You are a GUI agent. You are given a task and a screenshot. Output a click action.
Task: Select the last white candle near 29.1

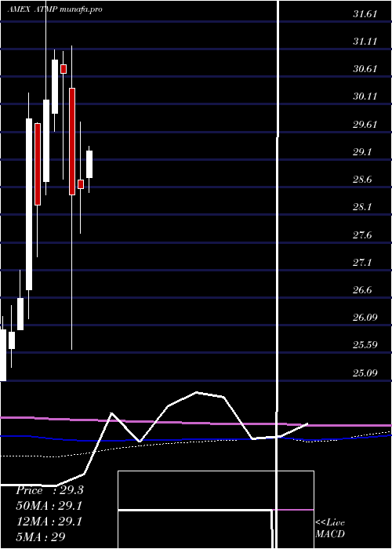pyautogui.click(x=89, y=164)
